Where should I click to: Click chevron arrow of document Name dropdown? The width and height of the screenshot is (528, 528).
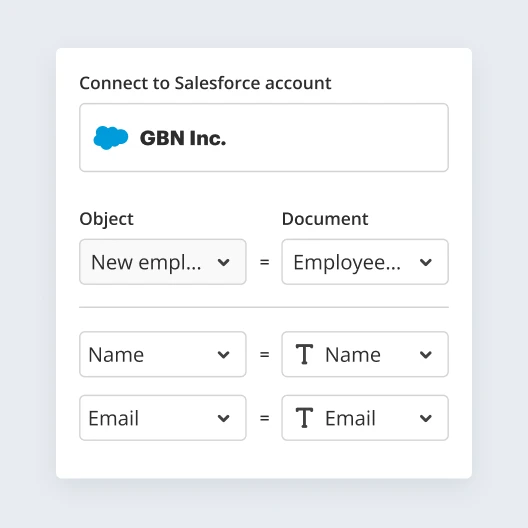click(426, 355)
